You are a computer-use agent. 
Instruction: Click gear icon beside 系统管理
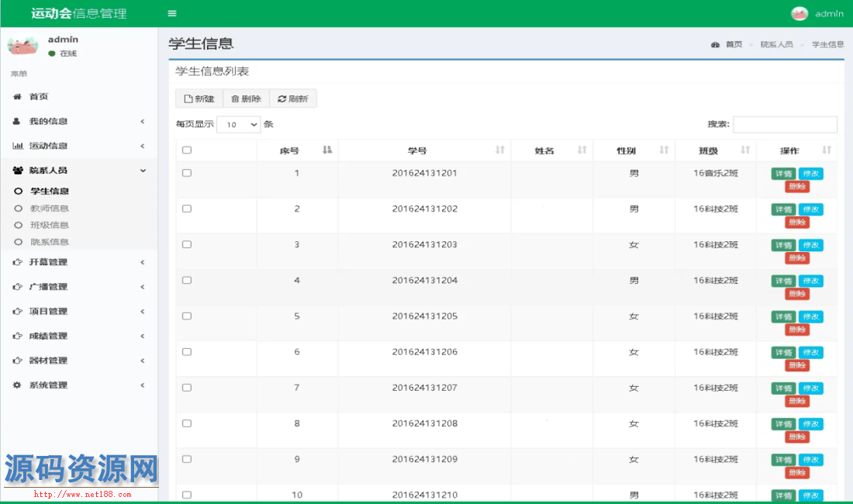coord(17,385)
